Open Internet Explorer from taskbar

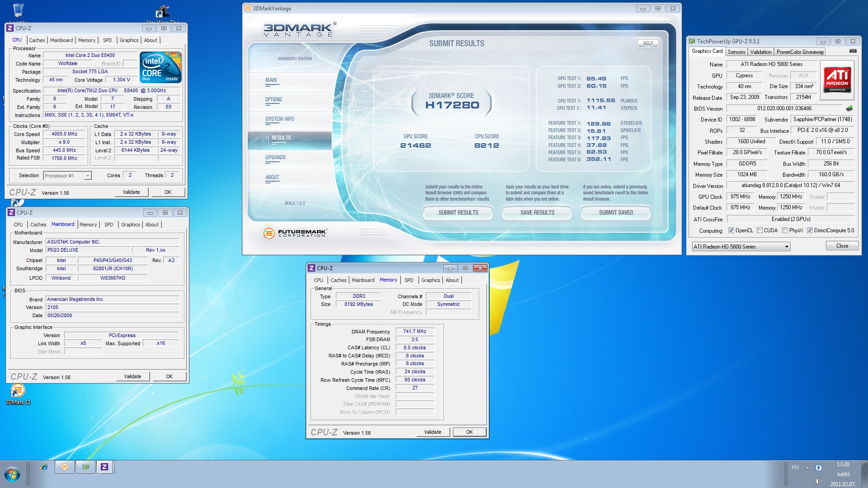coord(44,467)
